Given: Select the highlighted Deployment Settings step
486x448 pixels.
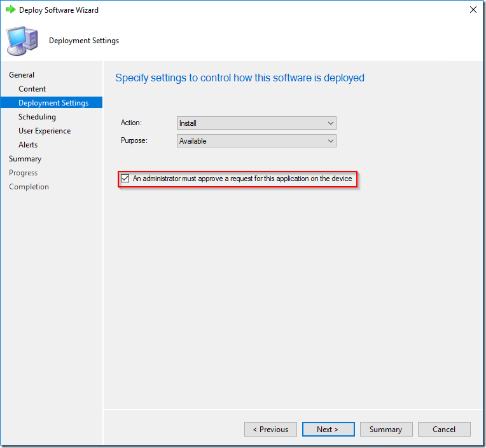Looking at the screenshot, I should (x=53, y=103).
